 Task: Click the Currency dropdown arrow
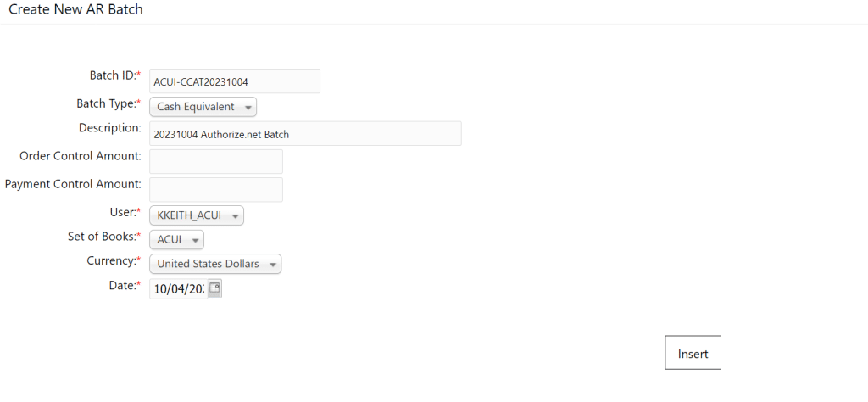[273, 265]
